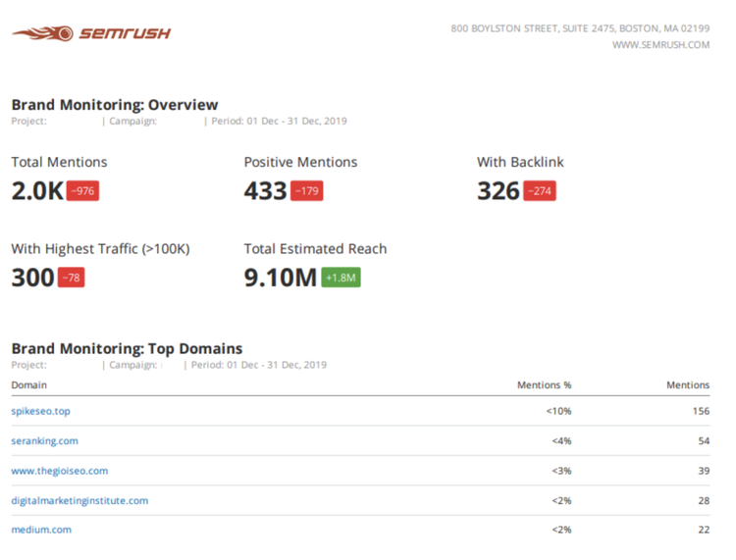Select the 156 mentions count
Viewport: 736px width, 560px height.
coord(702,411)
